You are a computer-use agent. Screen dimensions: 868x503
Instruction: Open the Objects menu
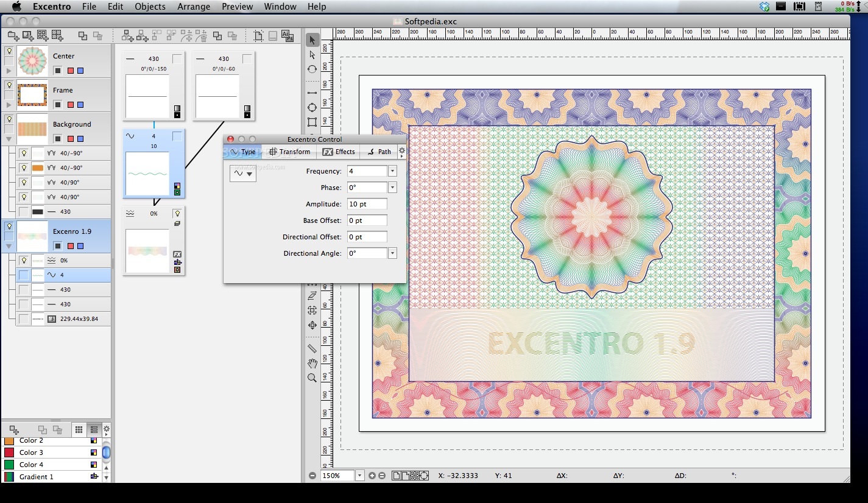pyautogui.click(x=150, y=7)
